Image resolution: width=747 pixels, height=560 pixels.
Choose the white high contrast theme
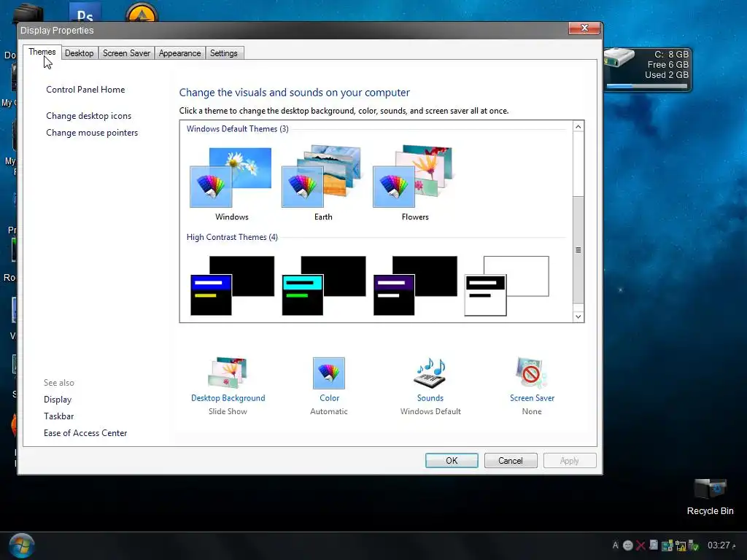506,286
